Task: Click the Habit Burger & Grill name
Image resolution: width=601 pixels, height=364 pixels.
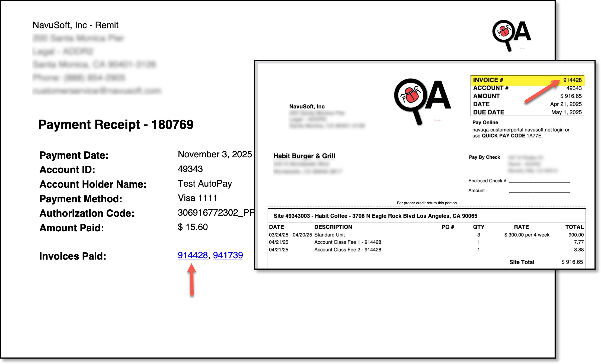Action: point(304,156)
